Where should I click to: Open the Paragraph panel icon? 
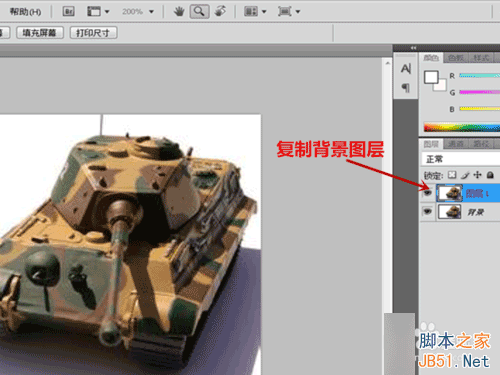[406, 88]
